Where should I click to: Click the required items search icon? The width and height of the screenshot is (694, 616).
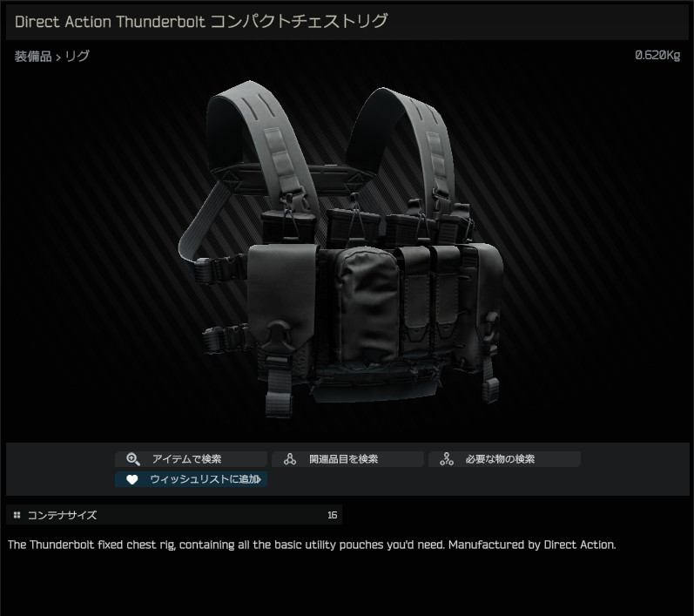coord(446,459)
